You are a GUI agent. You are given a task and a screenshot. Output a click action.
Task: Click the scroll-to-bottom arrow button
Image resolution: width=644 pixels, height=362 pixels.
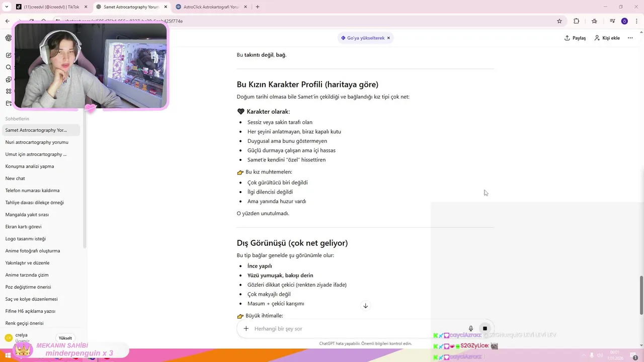[x=366, y=306]
